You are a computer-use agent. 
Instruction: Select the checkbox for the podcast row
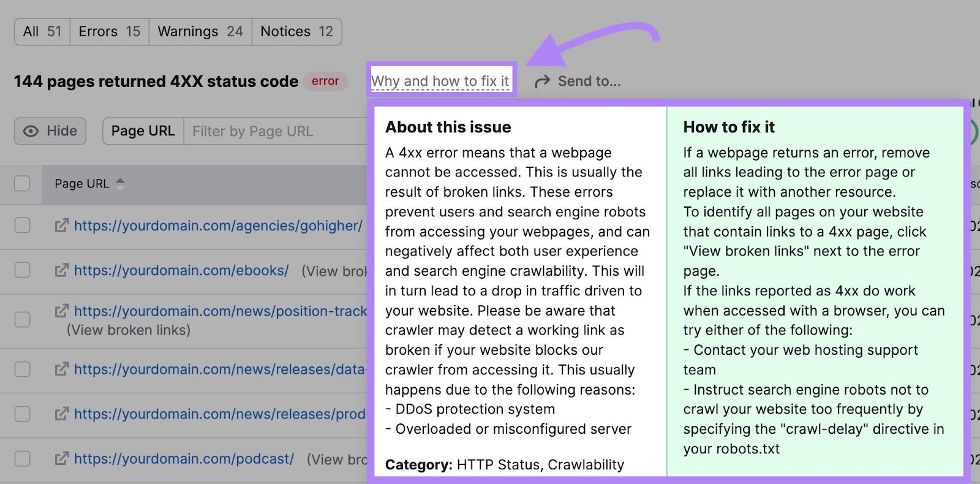click(x=22, y=459)
